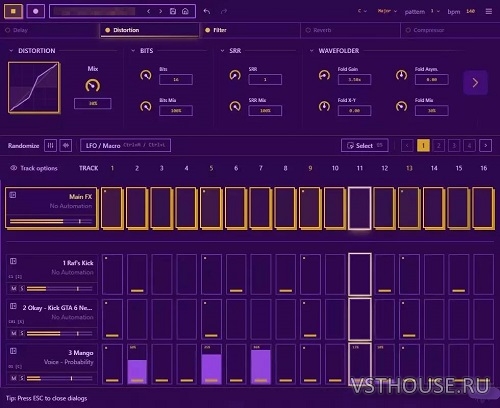Screen dimensions: 500x408
Task: Open 3 Mango track panel icon
Action: click(x=13, y=351)
